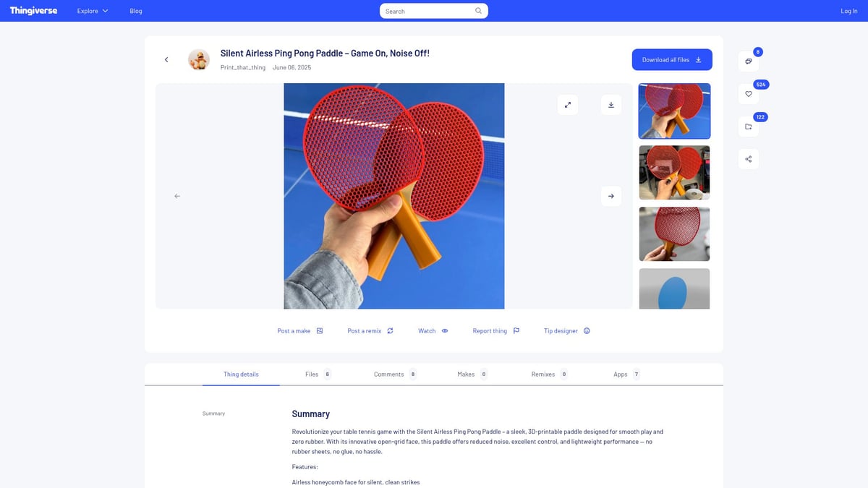Add thing to collection folder icon
Screen dimensions: 868x488
(x=748, y=127)
